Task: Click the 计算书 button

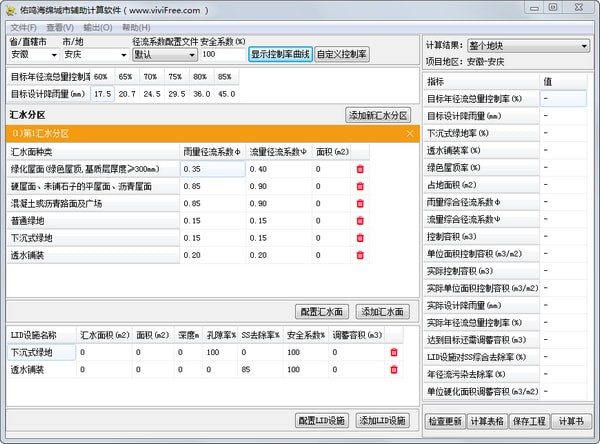Action: click(571, 421)
